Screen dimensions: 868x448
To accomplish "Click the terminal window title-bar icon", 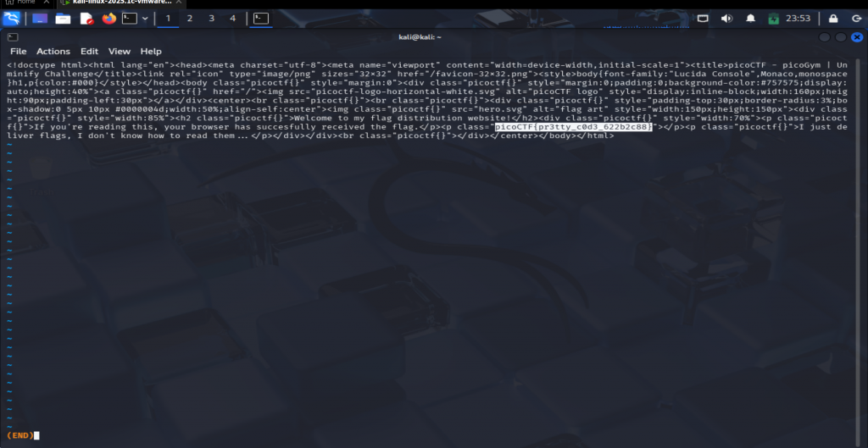I will click(13, 37).
